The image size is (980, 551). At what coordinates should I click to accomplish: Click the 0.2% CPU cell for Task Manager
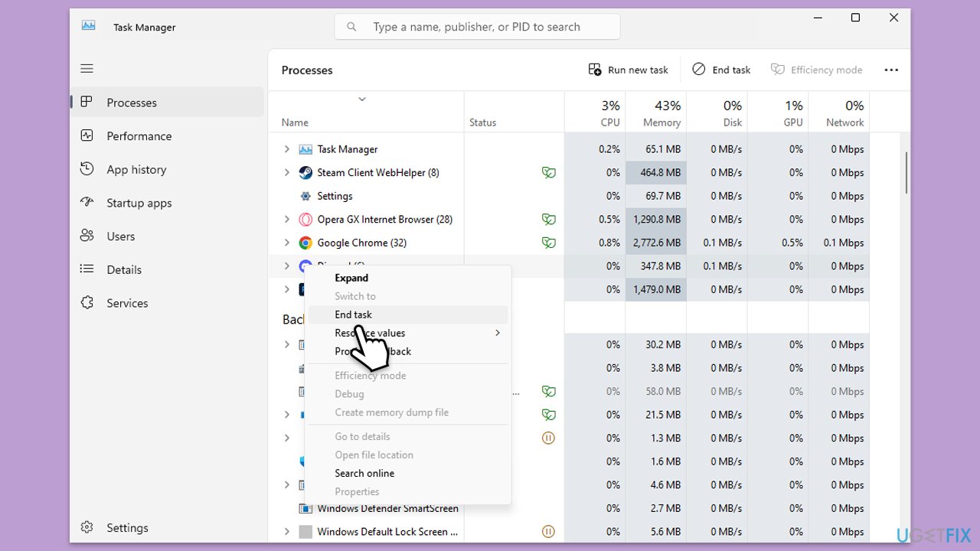click(x=595, y=149)
